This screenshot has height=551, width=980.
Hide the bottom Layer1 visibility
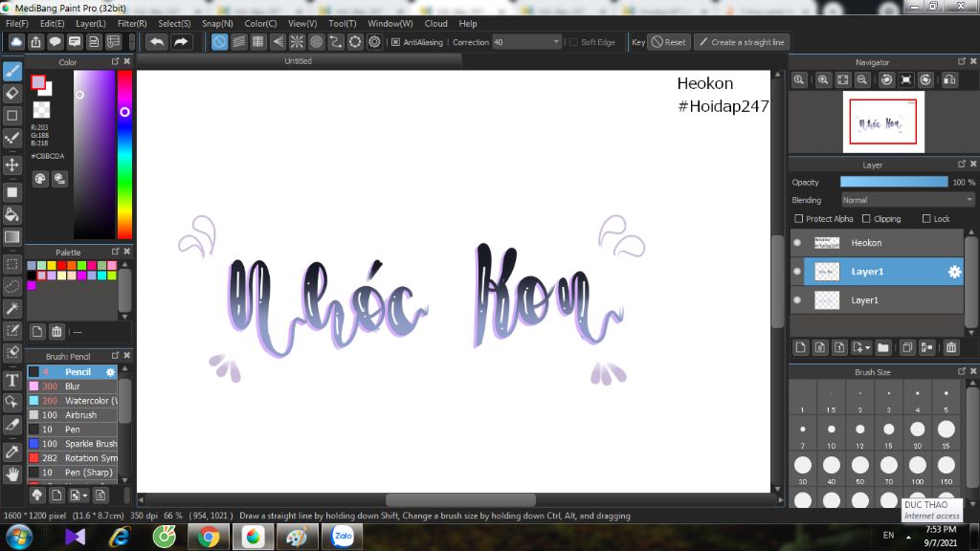797,299
